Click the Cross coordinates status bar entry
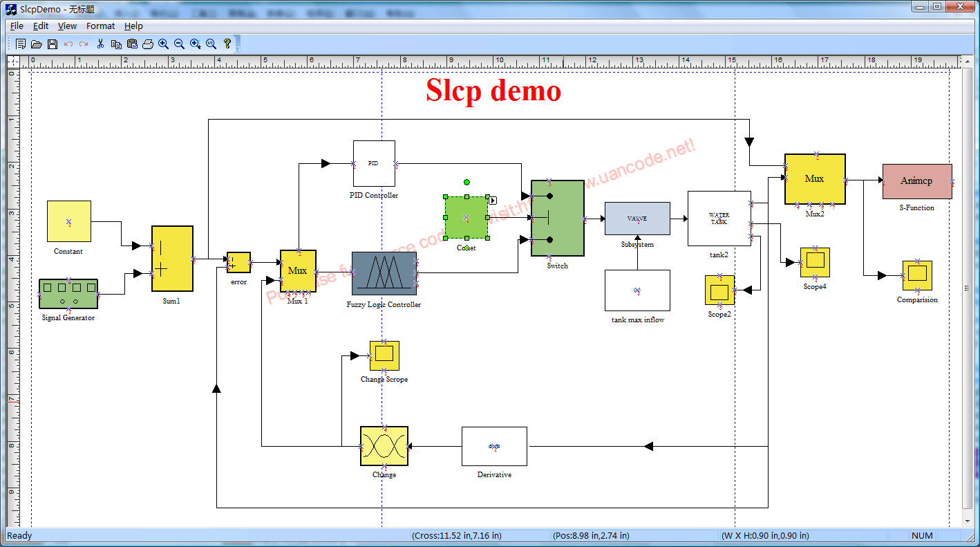 pos(457,535)
